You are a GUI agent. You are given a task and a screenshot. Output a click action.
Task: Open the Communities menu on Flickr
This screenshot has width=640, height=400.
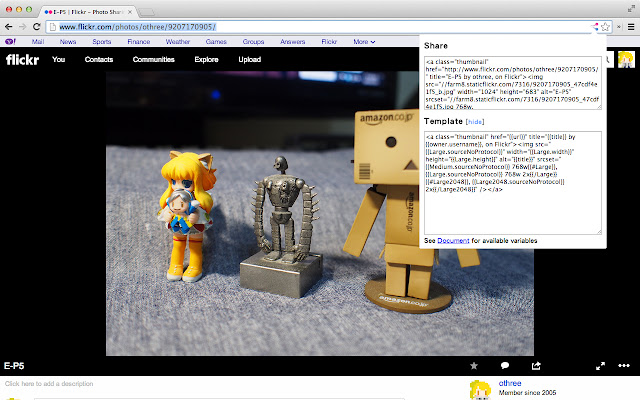click(153, 60)
